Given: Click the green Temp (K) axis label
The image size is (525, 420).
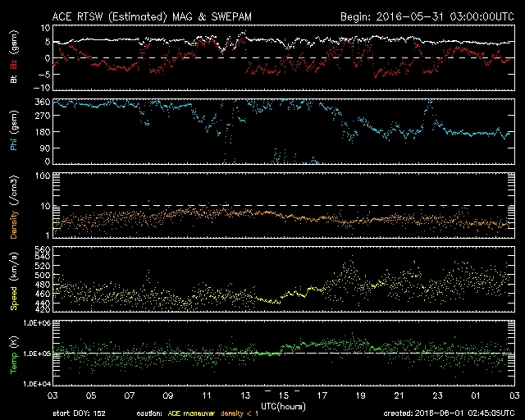Looking at the screenshot, I should (x=15, y=353).
